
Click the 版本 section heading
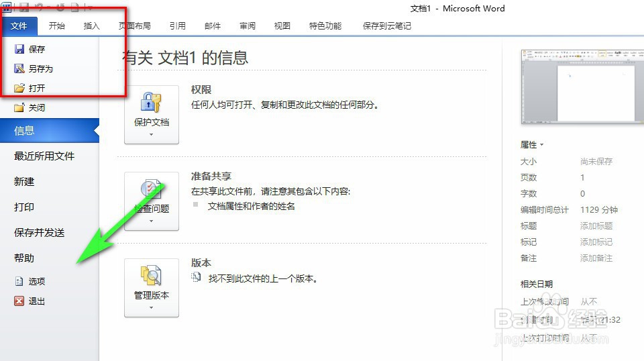pyautogui.click(x=201, y=263)
